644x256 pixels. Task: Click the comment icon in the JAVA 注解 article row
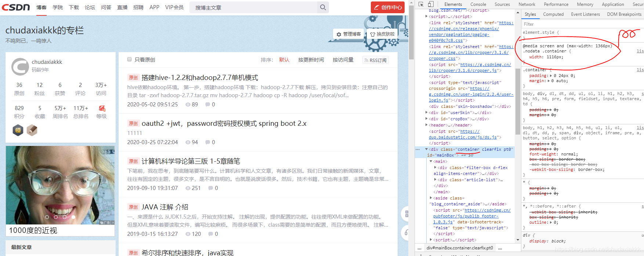(210, 234)
